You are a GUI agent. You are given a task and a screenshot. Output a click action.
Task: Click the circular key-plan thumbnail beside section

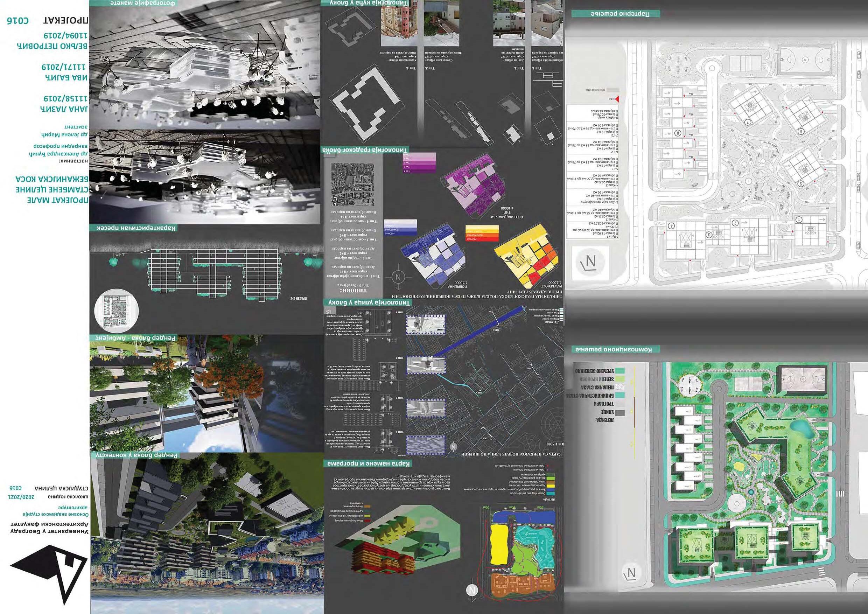coord(117,311)
